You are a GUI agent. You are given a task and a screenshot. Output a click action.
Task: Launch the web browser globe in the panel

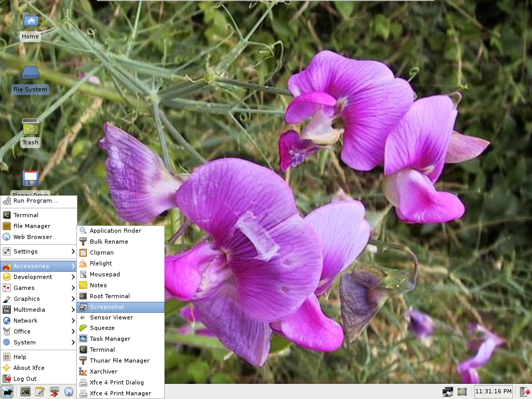[x=69, y=392]
